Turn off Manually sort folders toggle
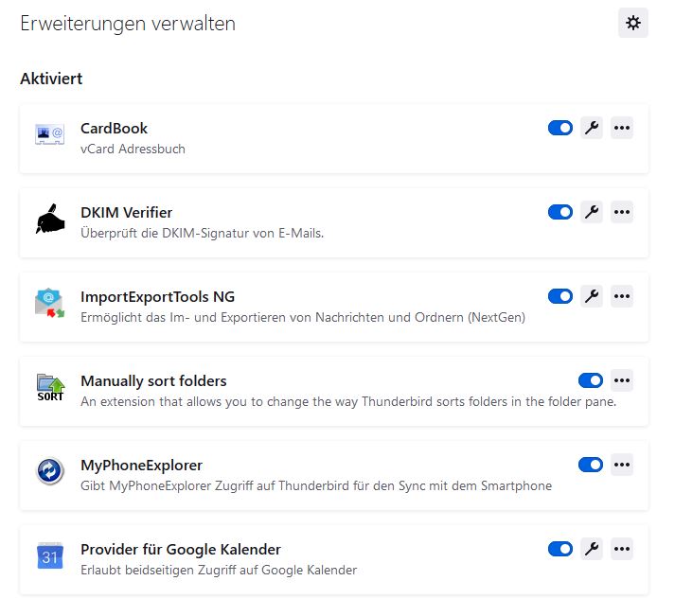 (x=591, y=380)
